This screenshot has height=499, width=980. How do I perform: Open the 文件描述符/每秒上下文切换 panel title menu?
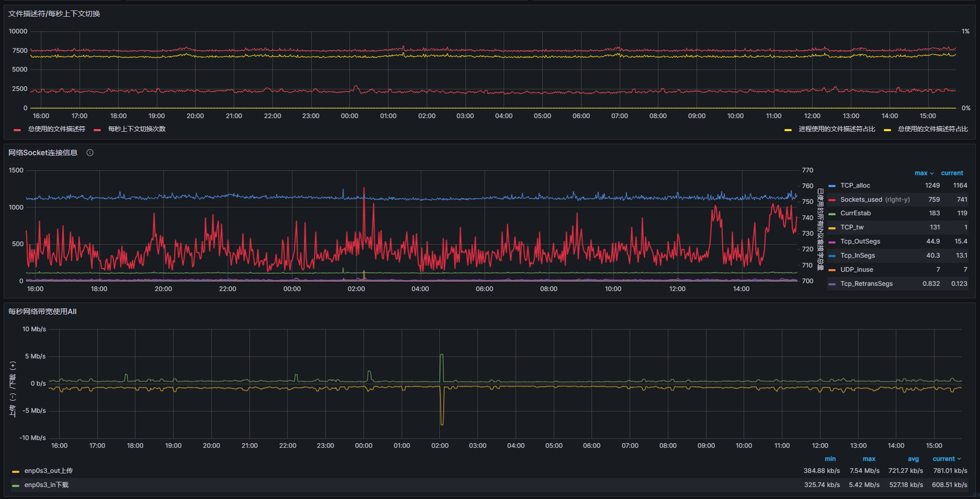point(54,14)
